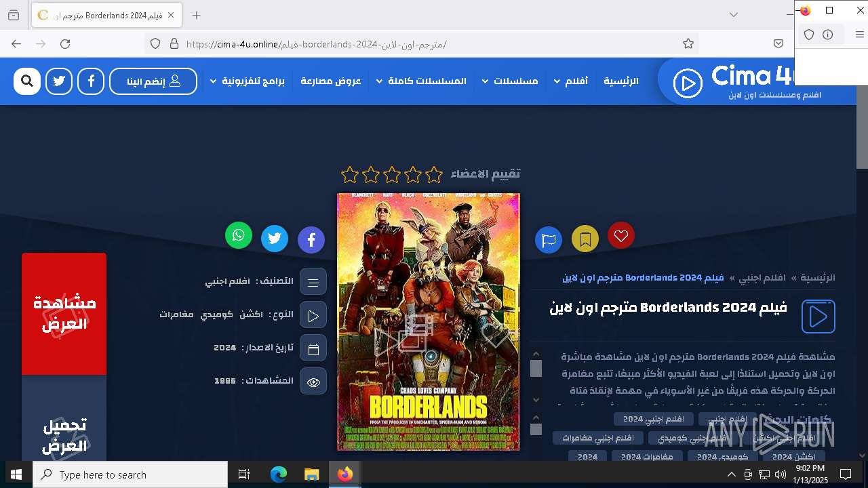Rate the movie with the first star
868x488 pixels.
click(x=434, y=175)
